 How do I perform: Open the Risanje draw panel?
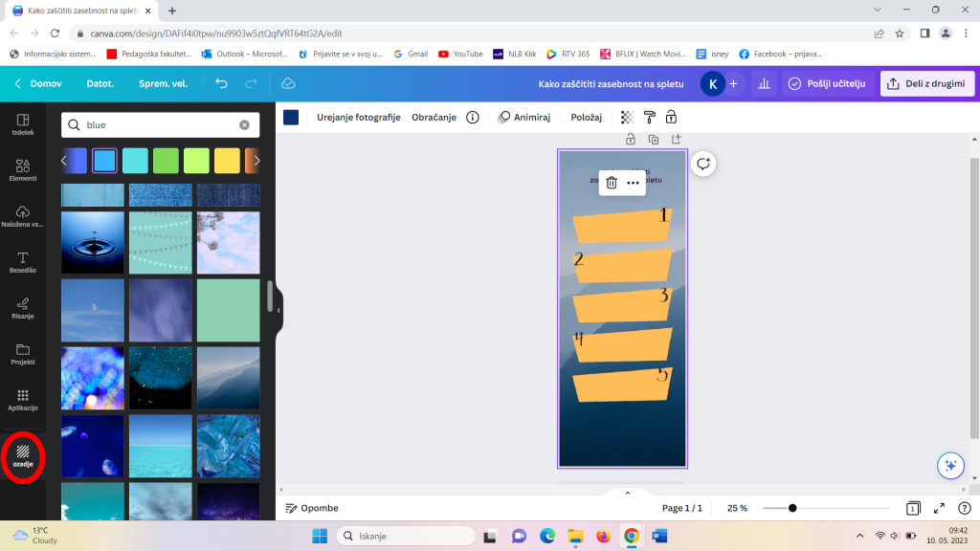(x=23, y=308)
